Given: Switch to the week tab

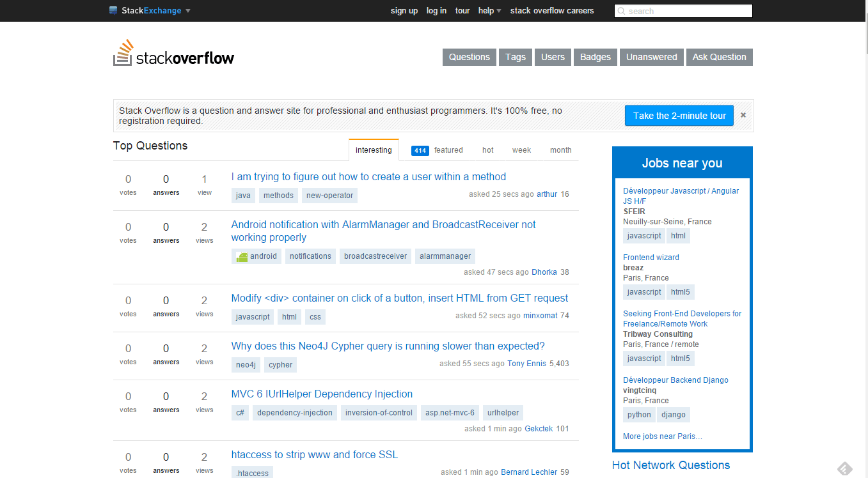Looking at the screenshot, I should pos(521,150).
